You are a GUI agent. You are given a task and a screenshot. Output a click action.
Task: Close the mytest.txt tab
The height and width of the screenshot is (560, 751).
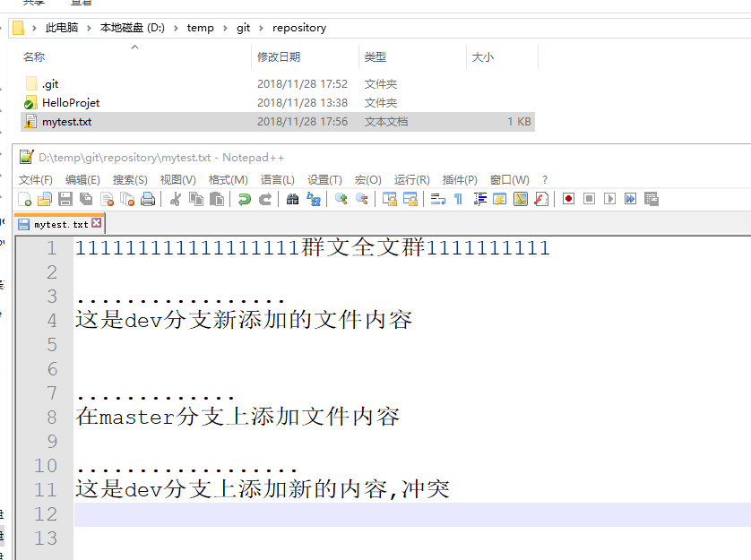pos(96,223)
